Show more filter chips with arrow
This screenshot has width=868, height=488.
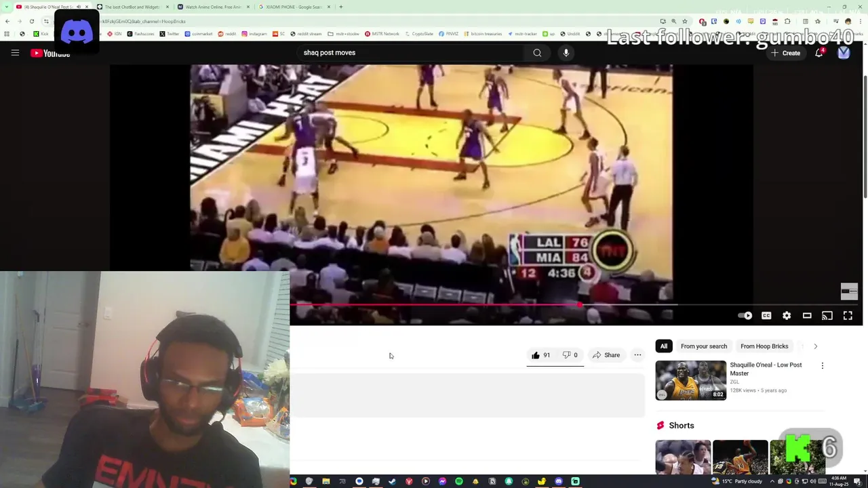816,346
